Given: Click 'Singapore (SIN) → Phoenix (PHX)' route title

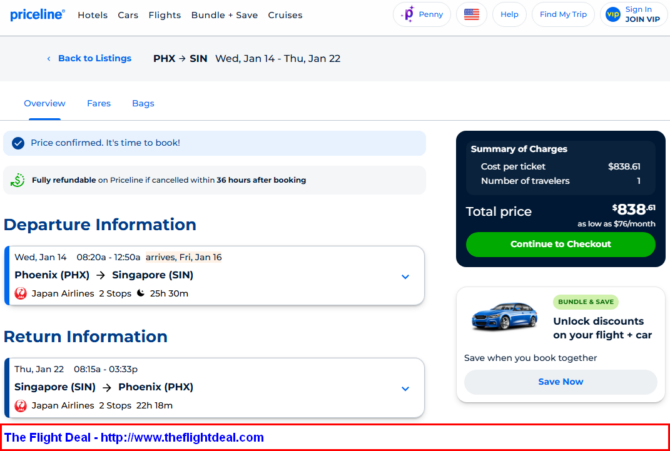Looking at the screenshot, I should tap(104, 387).
